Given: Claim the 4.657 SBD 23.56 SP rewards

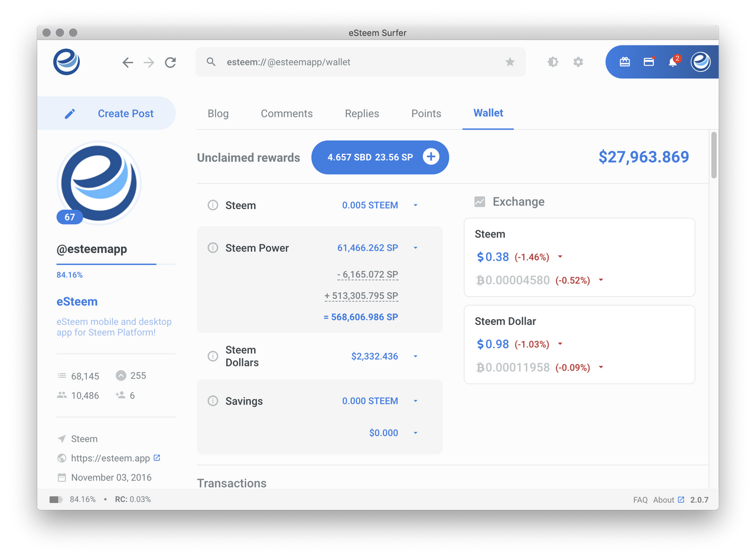Looking at the screenshot, I should 380,157.
